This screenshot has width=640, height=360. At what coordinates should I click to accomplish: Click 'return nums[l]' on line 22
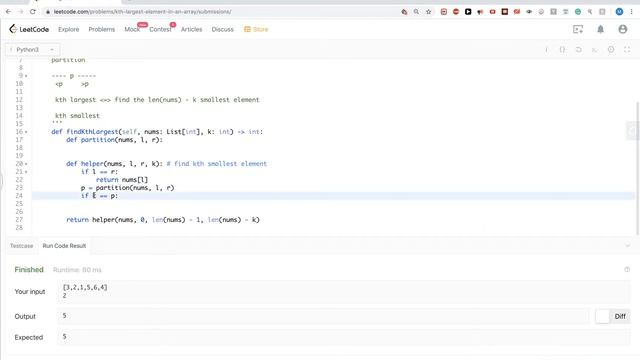pos(122,180)
